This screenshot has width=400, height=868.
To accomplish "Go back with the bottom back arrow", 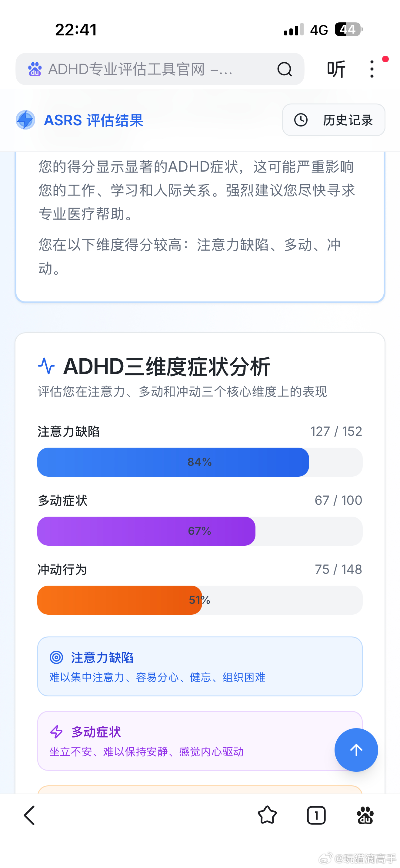I will (30, 815).
